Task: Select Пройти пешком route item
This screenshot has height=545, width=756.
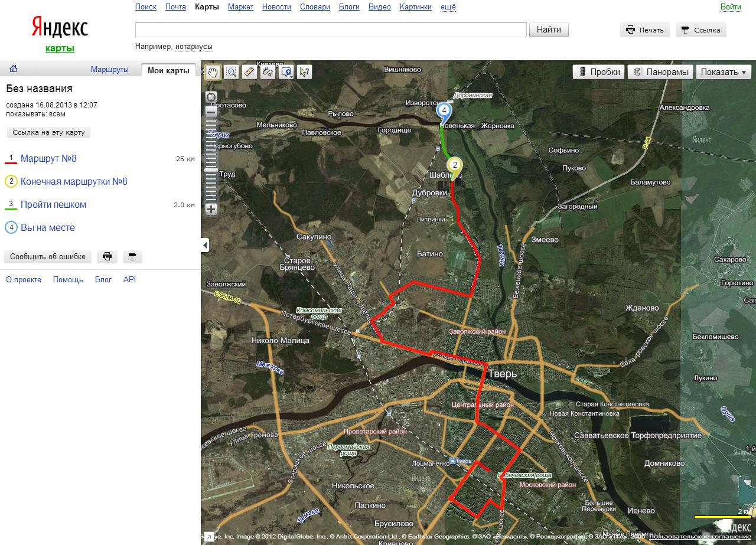Action: point(53,204)
